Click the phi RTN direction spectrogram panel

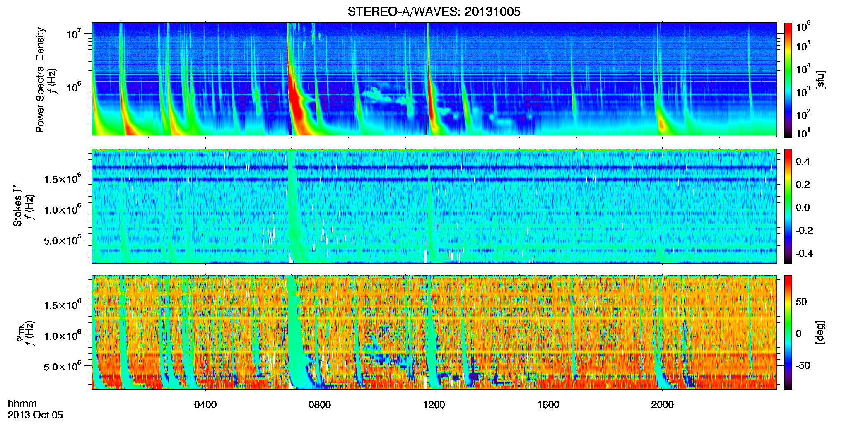(x=434, y=332)
